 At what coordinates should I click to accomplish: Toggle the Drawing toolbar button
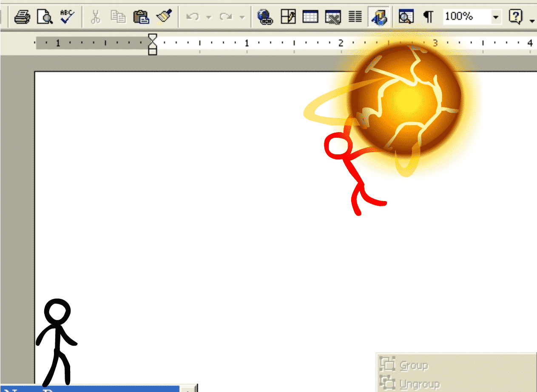[379, 17]
